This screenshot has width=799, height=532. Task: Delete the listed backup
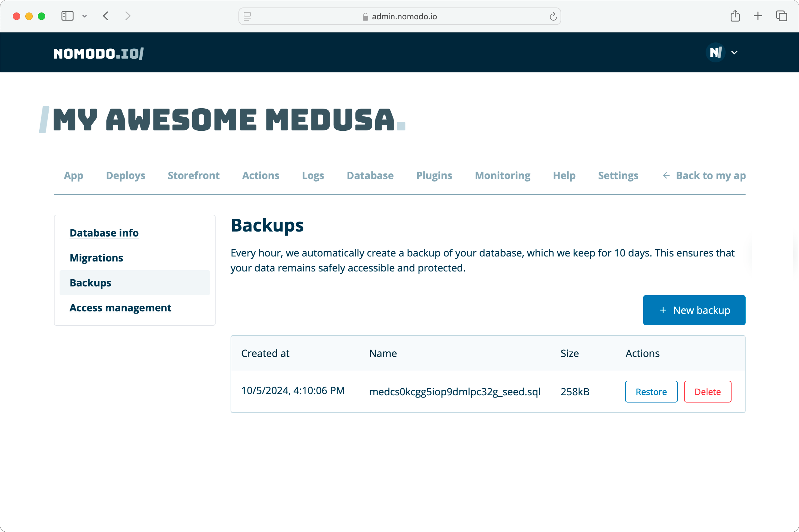707,391
